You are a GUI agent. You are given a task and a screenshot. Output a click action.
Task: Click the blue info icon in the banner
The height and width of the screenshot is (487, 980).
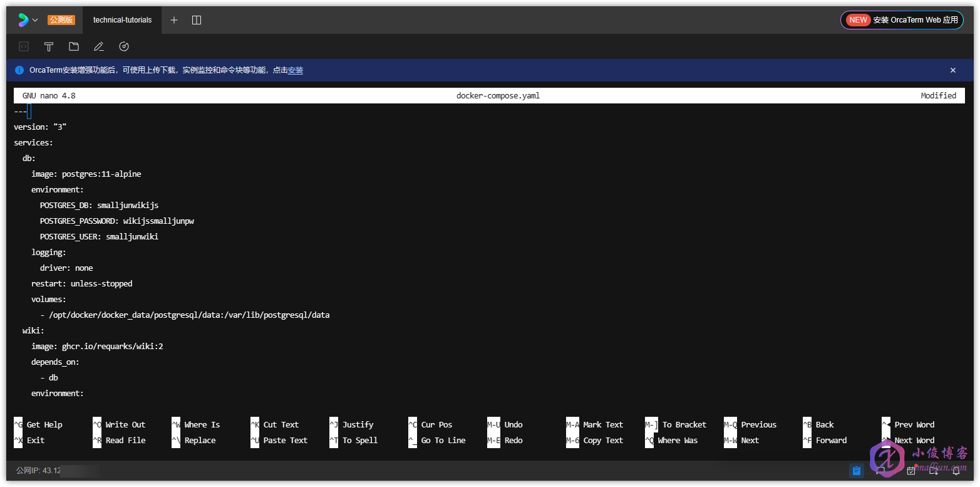pyautogui.click(x=19, y=70)
